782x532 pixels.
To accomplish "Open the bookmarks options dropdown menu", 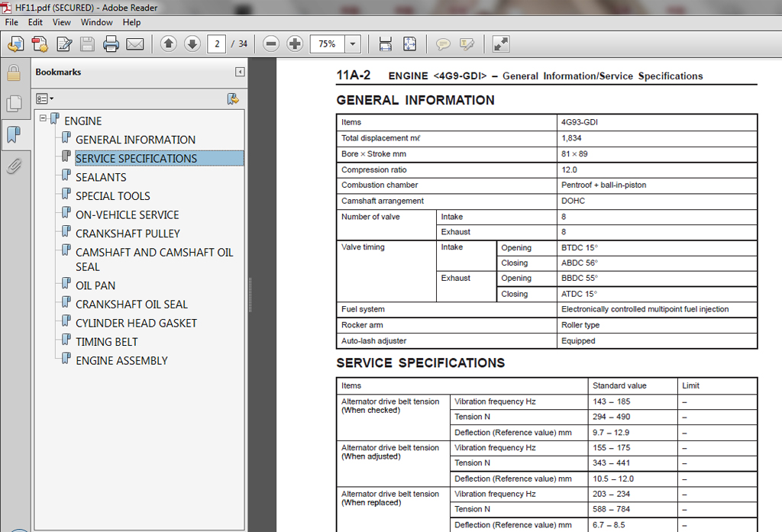I will click(44, 98).
